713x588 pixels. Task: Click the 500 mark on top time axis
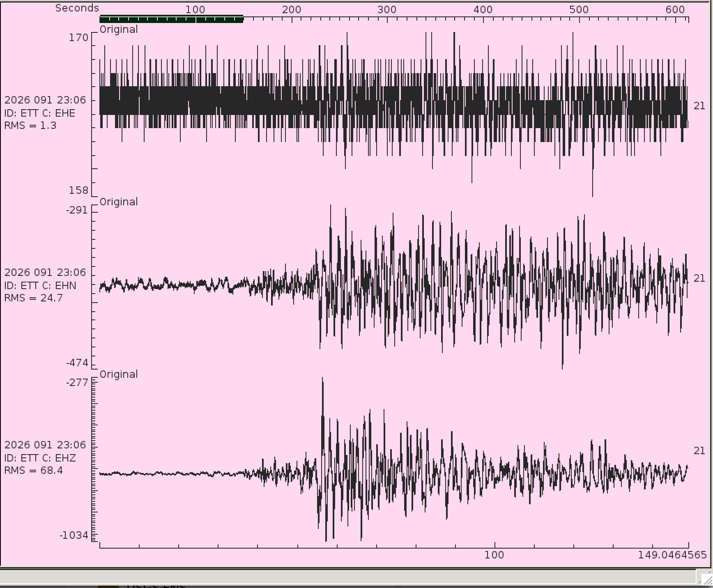[579, 9]
